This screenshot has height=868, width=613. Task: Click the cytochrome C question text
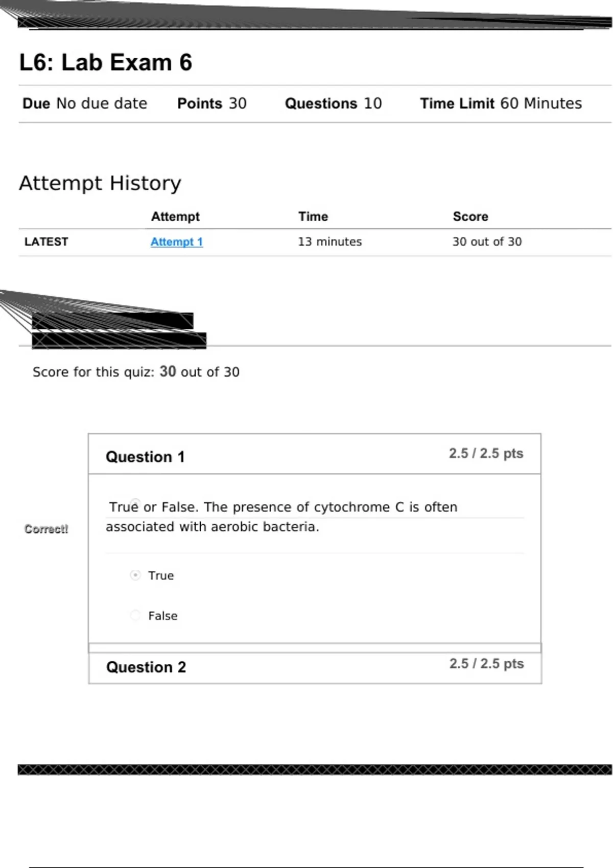pyautogui.click(x=282, y=517)
